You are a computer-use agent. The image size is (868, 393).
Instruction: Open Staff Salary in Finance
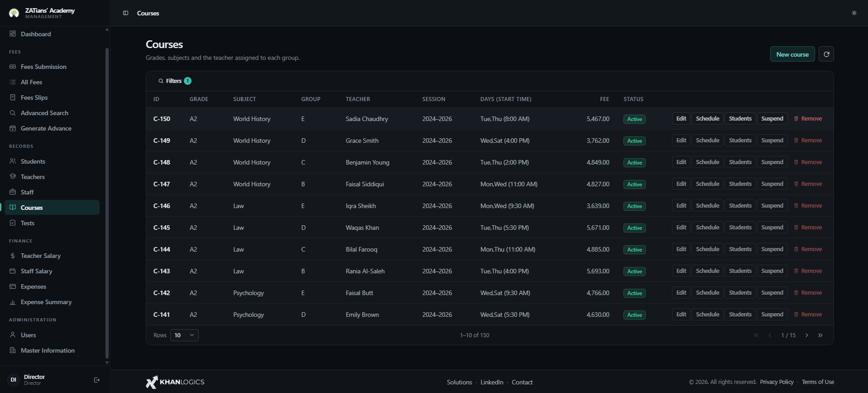tap(52, 271)
